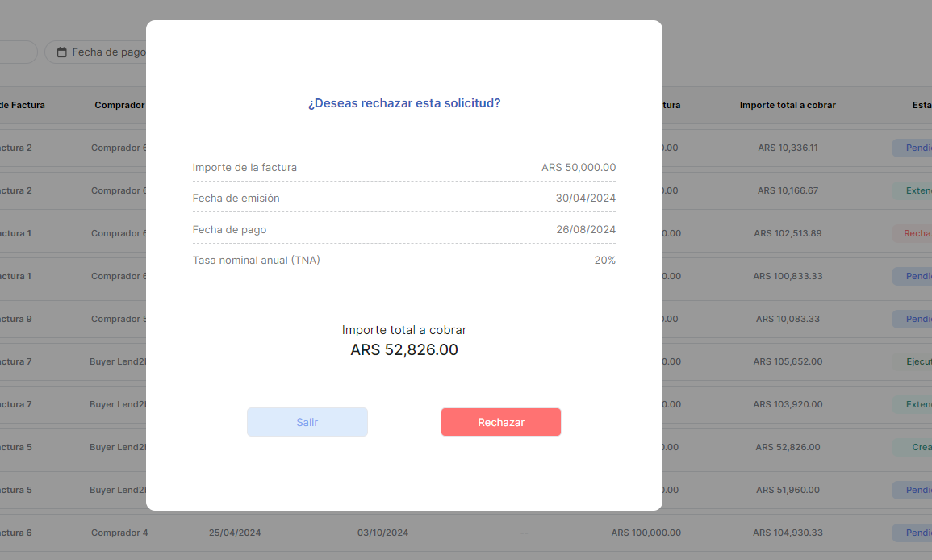Click the Estado column header

point(921,105)
